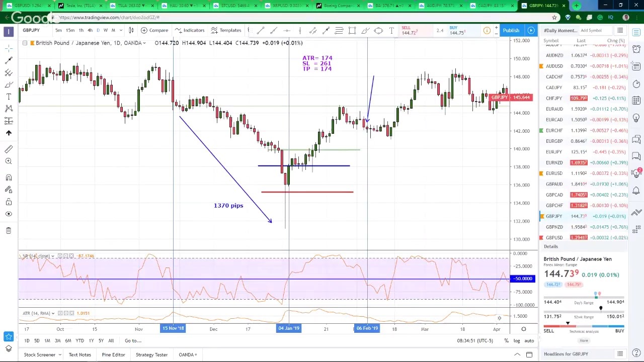Expand the timeframe list dropdown arrow
This screenshot has height=362, width=644.
pos(121,30)
